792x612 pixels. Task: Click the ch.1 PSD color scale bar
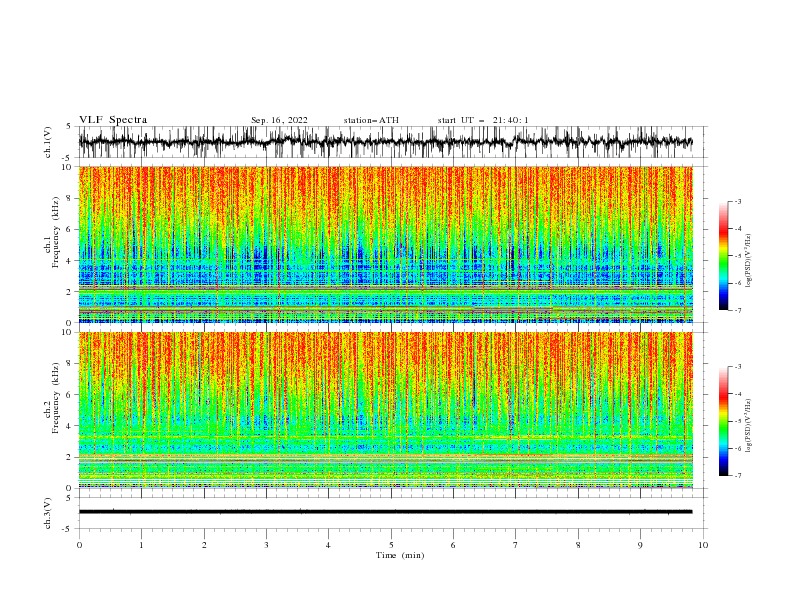coord(723,256)
